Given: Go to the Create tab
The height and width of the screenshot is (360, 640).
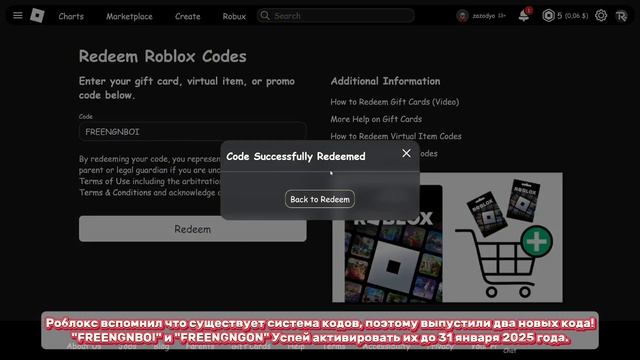Looking at the screenshot, I should tap(188, 16).
